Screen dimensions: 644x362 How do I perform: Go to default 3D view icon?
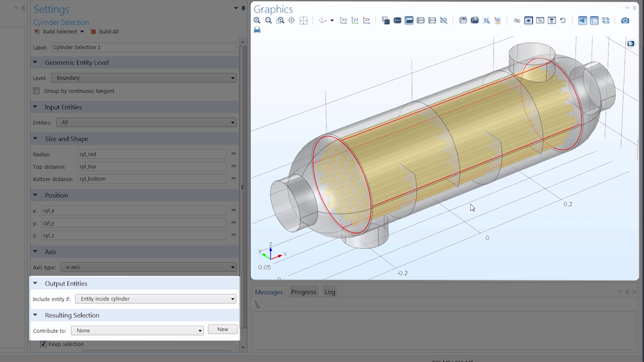pos(323,21)
